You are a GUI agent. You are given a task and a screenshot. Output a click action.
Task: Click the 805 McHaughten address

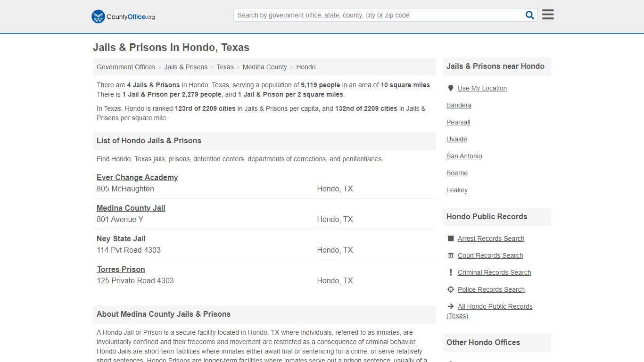(x=125, y=189)
